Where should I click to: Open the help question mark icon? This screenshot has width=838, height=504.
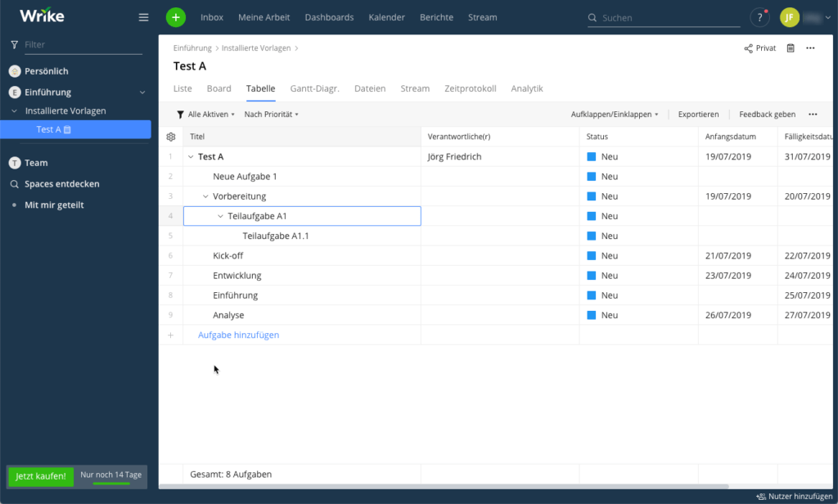pyautogui.click(x=759, y=17)
